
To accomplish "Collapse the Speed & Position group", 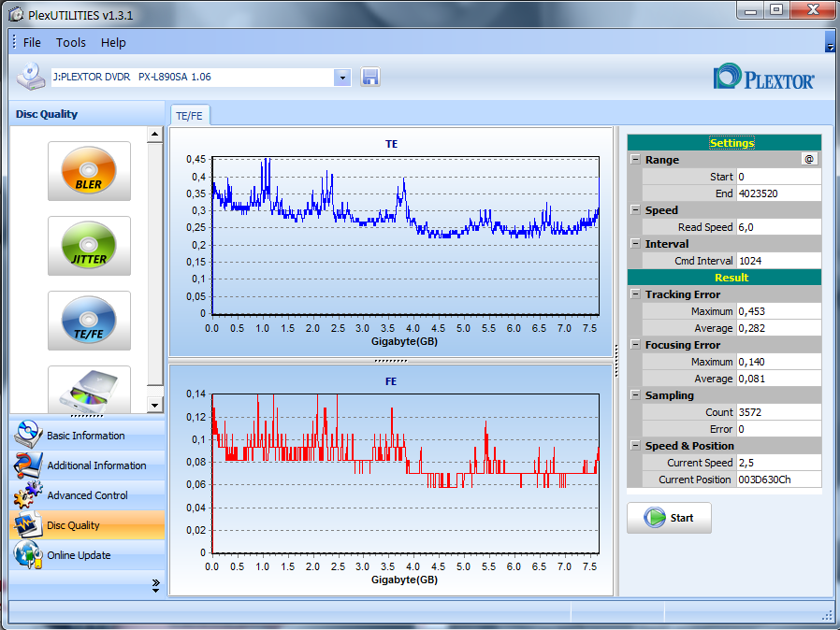I will tap(635, 445).
